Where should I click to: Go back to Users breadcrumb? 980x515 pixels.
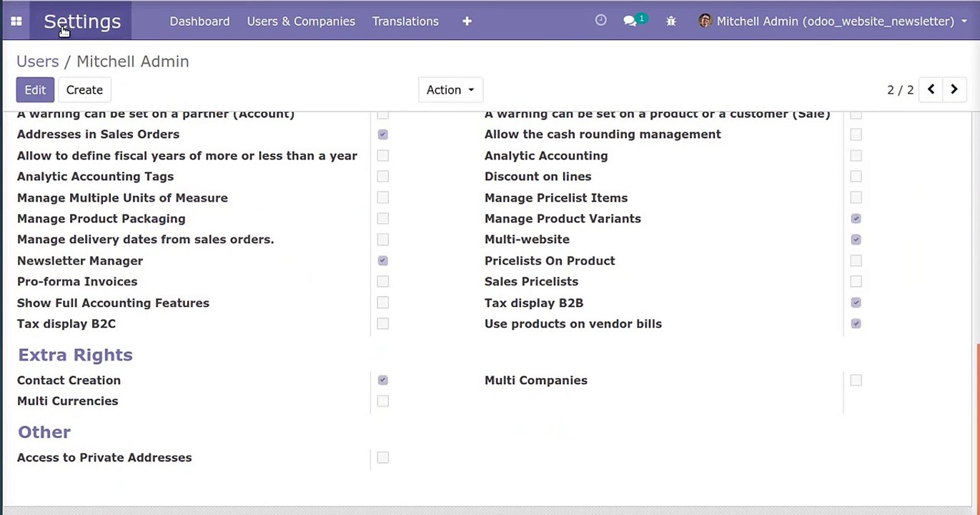pos(37,62)
